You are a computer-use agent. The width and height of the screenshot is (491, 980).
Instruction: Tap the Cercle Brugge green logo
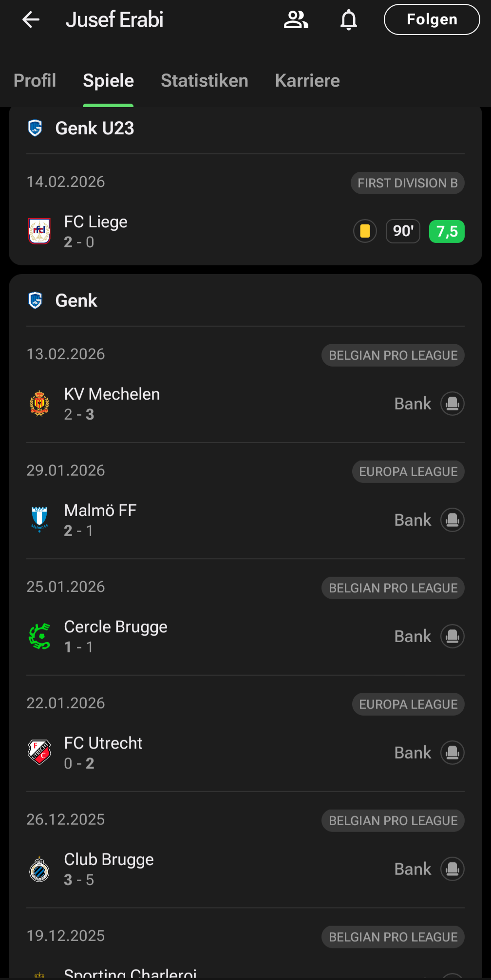(39, 636)
